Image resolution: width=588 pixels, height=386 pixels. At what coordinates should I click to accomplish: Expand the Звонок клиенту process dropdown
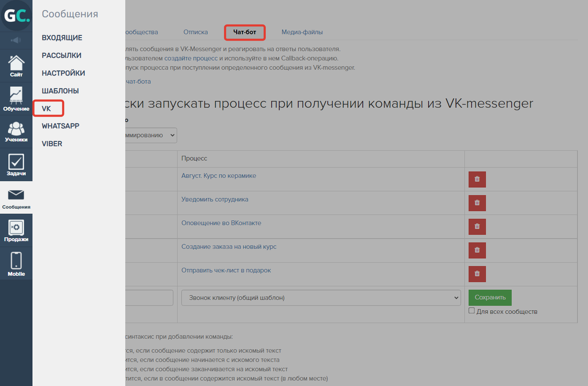tap(320, 298)
